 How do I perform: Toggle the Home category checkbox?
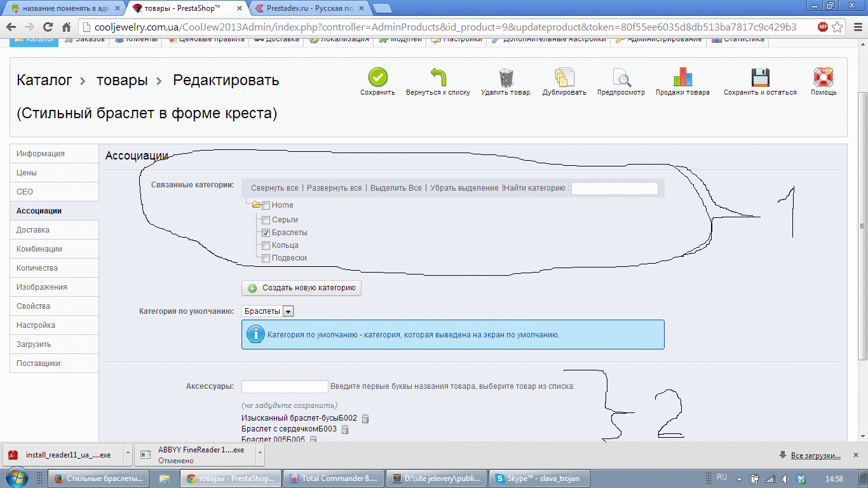tap(266, 205)
